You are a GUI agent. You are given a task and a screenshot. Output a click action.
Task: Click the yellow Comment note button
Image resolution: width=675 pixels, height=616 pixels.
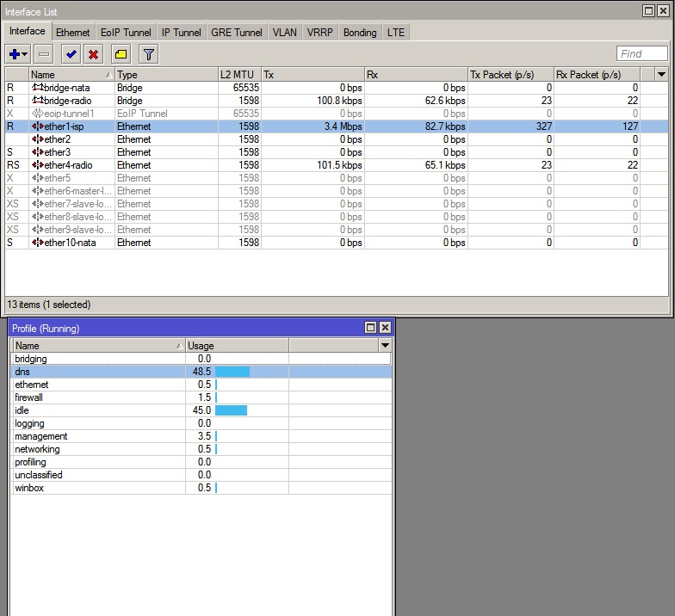point(121,54)
